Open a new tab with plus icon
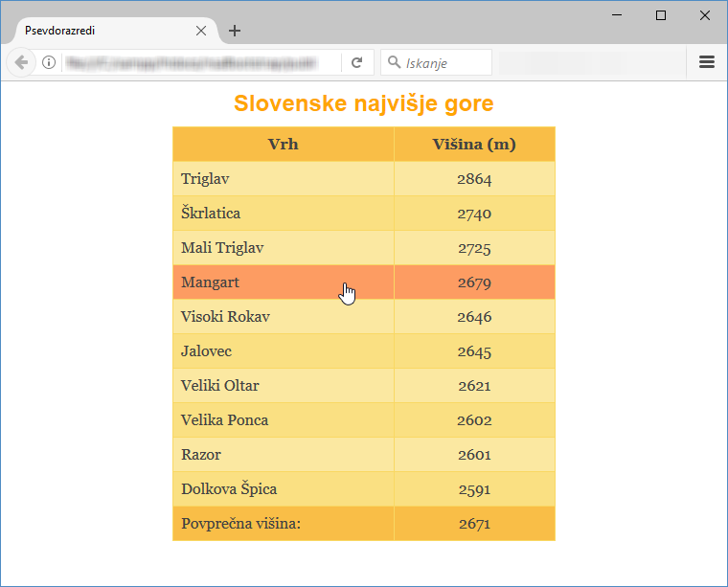Image resolution: width=728 pixels, height=587 pixels. click(x=235, y=31)
